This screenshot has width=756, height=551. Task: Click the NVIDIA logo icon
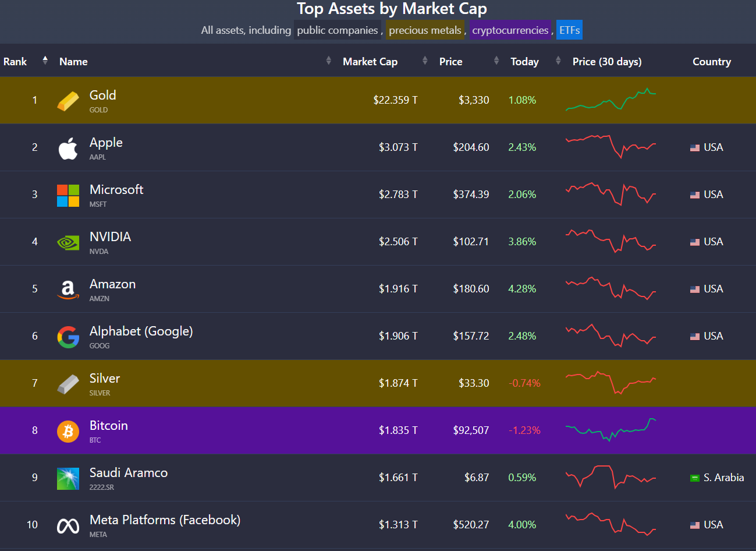coord(68,242)
